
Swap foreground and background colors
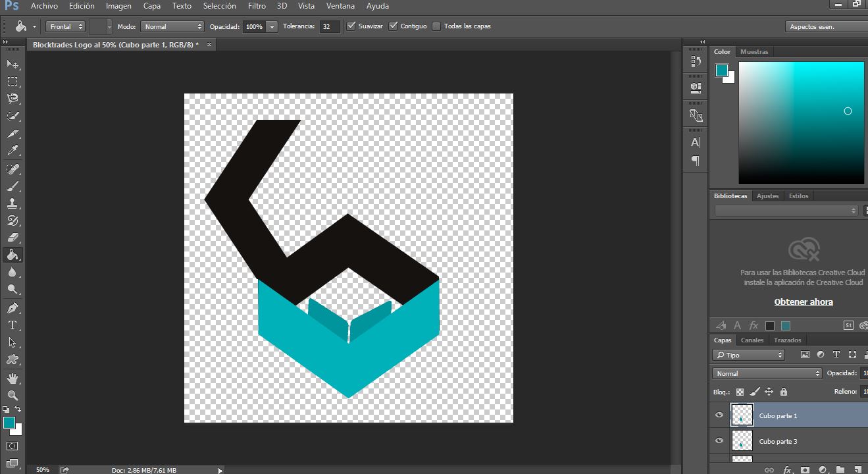click(18, 409)
